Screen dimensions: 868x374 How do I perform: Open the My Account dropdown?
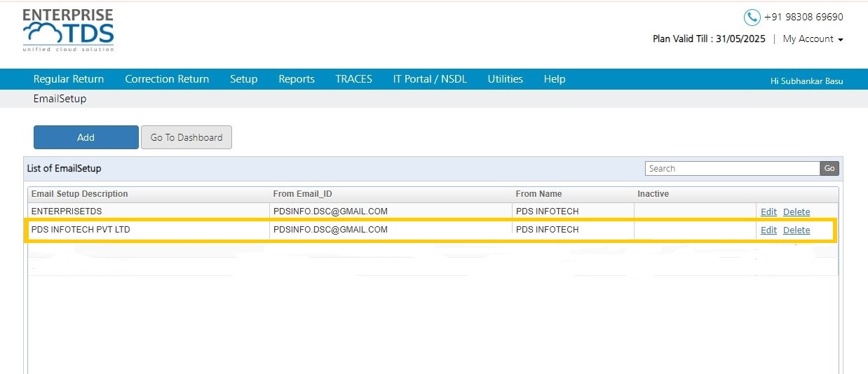(813, 39)
